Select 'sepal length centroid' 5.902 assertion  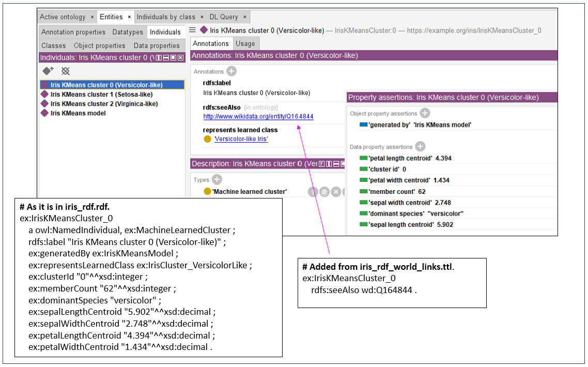[411, 225]
